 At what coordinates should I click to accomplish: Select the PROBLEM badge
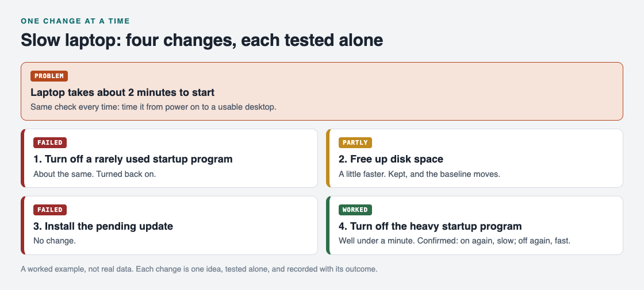pyautogui.click(x=49, y=76)
